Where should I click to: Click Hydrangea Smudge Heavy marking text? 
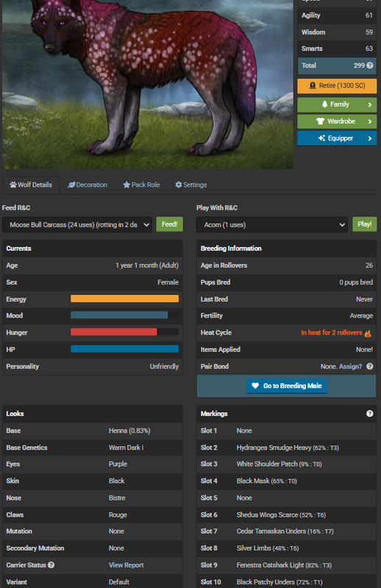point(288,448)
